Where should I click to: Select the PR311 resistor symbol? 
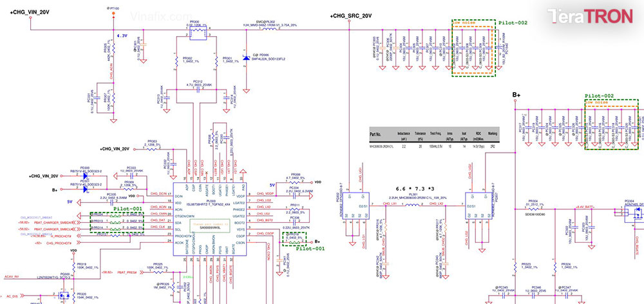point(294,209)
